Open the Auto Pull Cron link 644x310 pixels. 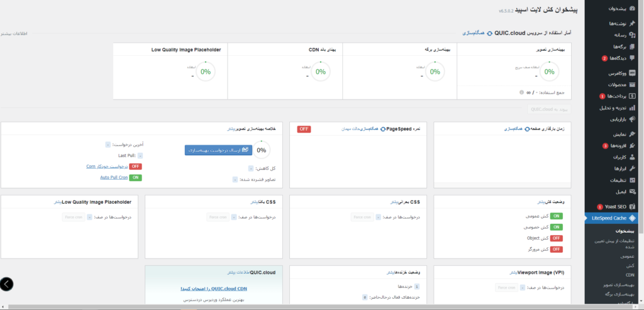[x=113, y=178]
